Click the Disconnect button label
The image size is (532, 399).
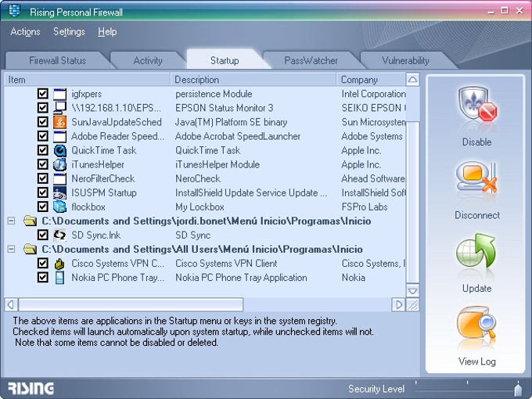pos(477,215)
